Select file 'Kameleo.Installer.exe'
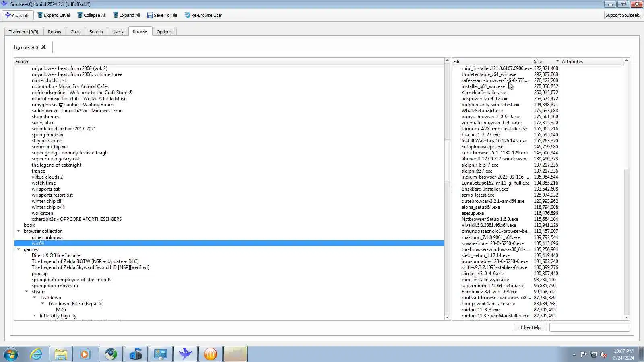 pyautogui.click(x=484, y=93)
